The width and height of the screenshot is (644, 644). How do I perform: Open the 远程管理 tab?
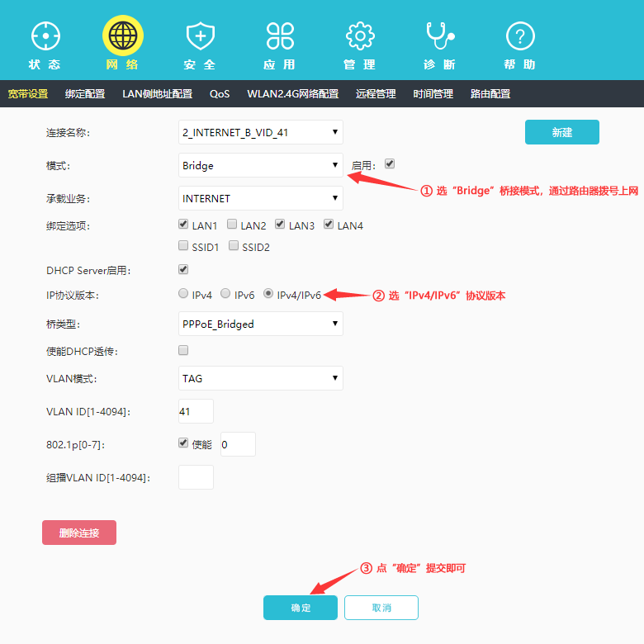pos(376,94)
